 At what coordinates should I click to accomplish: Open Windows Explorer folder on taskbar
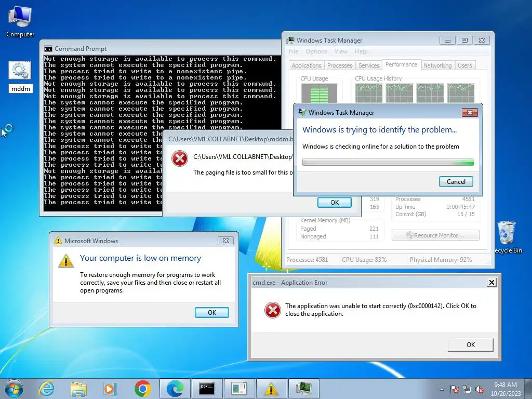tap(78, 389)
